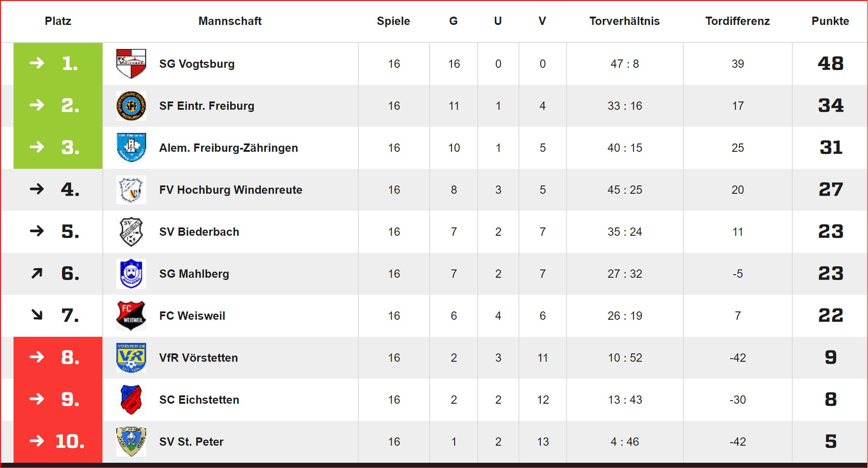Click the downward trend arrow at rank 7
Viewport: 868px width, 468px height.
coord(37,314)
